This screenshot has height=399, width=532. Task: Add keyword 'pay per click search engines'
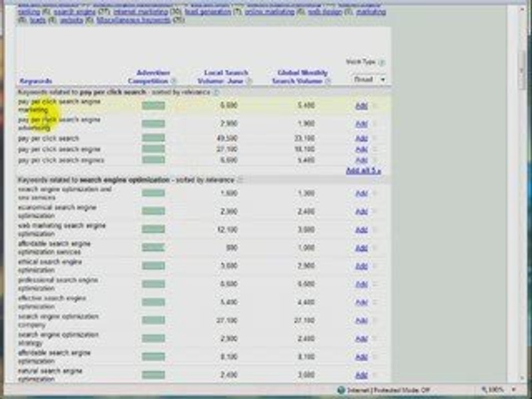pos(361,160)
